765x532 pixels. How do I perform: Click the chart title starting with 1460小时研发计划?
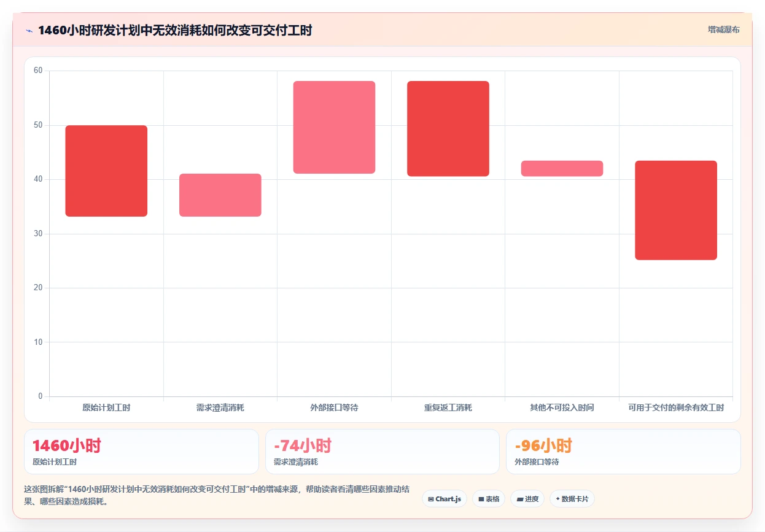point(175,30)
